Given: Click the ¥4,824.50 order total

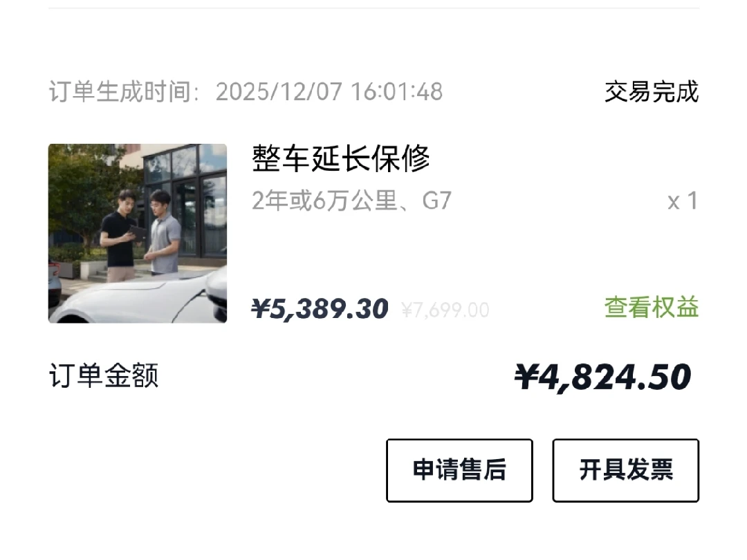Looking at the screenshot, I should 602,377.
